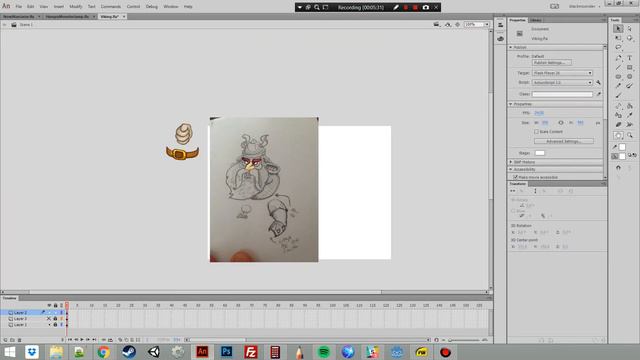This screenshot has height=360, width=640.
Task: Toggle visibility X on second timeline layer
Action: (49, 318)
